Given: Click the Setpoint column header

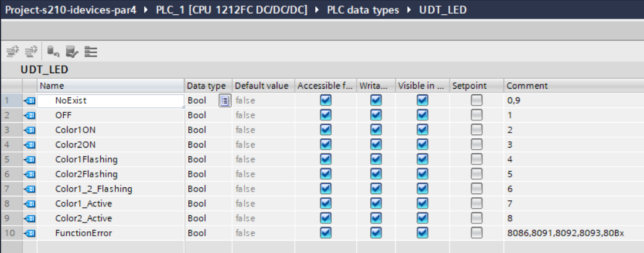Looking at the screenshot, I should pyautogui.click(x=476, y=86).
